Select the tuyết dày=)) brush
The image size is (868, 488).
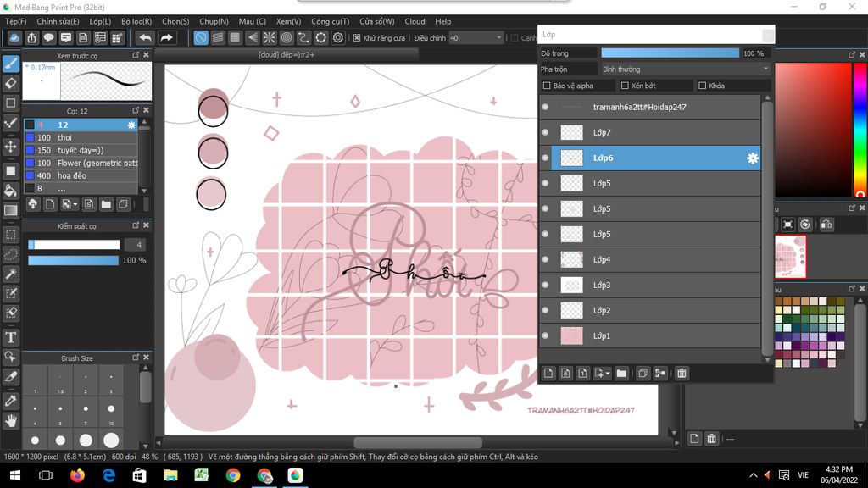(81, 151)
